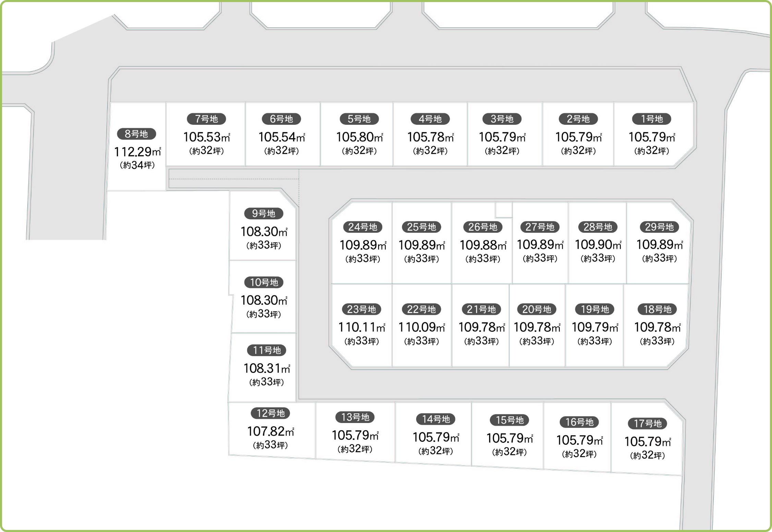Screen dimensions: 772x532
Task: Select the 21号地 lot badge
Action: [x=481, y=309]
